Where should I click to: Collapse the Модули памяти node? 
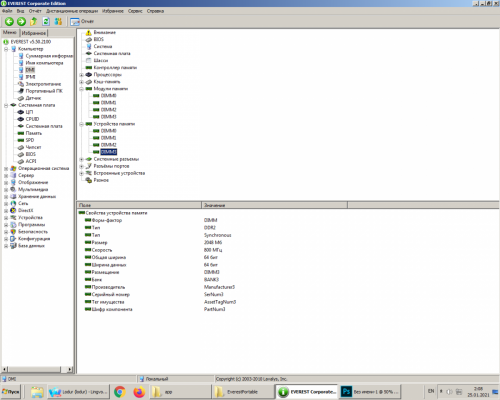coord(81,89)
